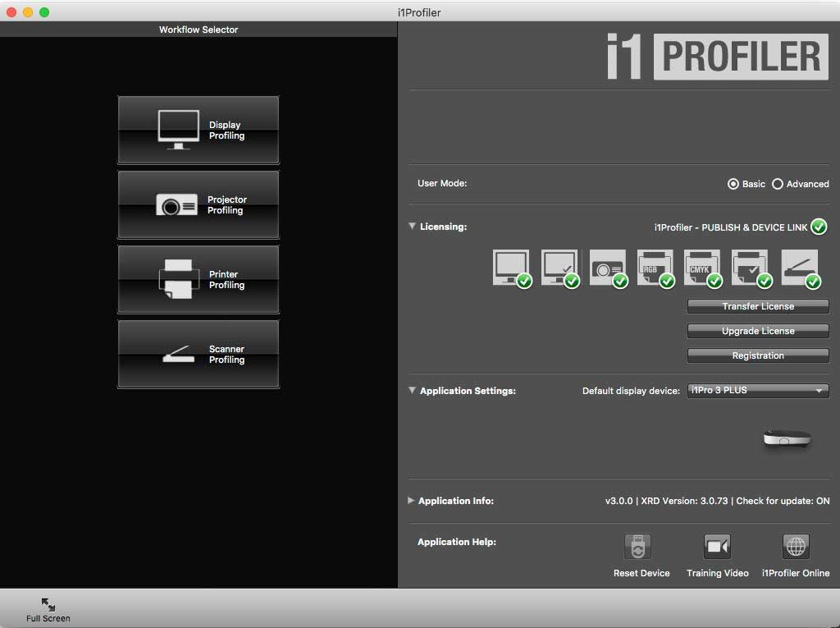
Task: Toggle Full Screen mode
Action: [48, 610]
